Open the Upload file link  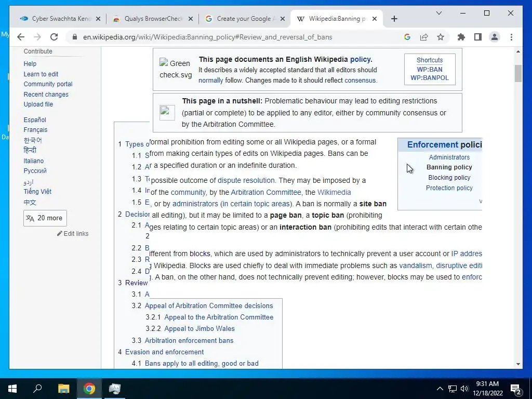click(38, 104)
